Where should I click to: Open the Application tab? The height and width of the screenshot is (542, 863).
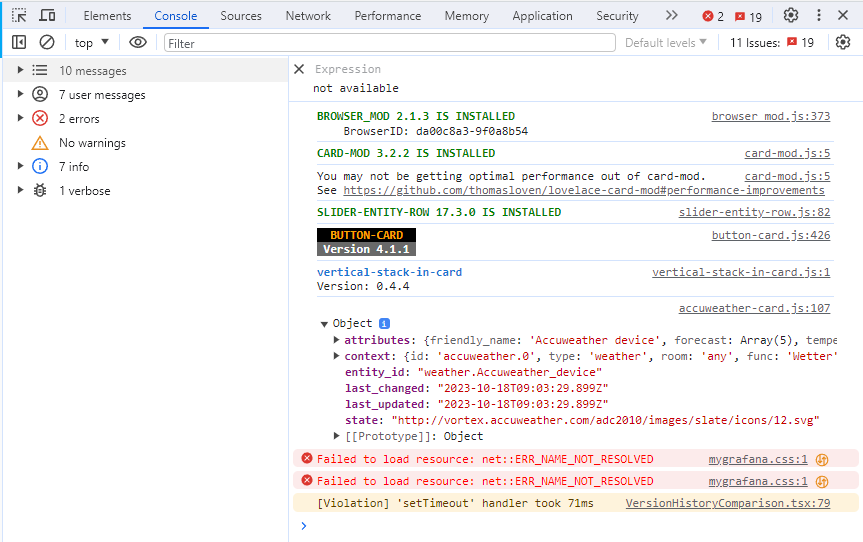[x=543, y=16]
